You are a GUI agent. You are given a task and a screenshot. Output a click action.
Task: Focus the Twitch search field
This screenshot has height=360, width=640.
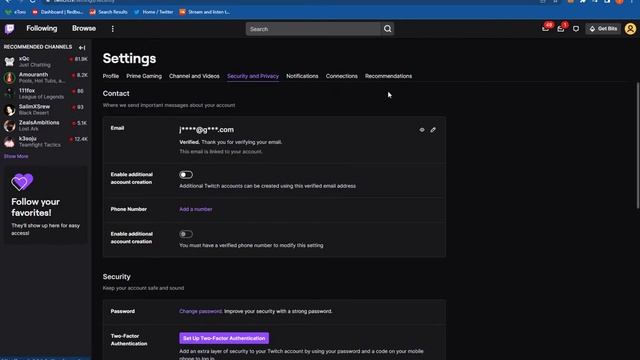[x=313, y=29]
